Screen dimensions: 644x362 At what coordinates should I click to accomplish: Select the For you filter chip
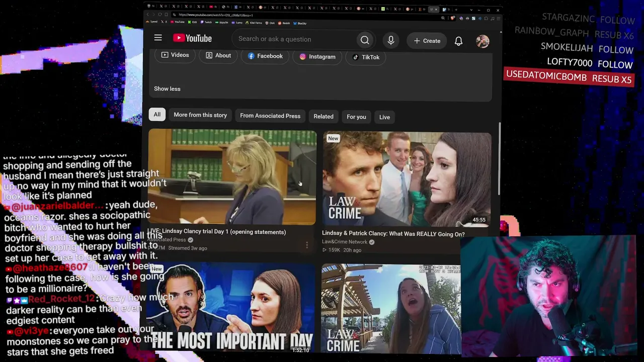356,117
